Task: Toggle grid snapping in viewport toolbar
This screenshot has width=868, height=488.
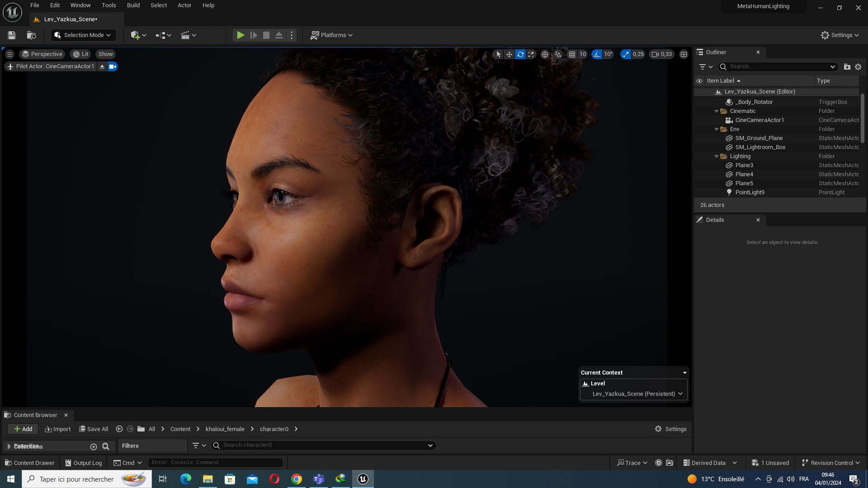Action: [572, 54]
